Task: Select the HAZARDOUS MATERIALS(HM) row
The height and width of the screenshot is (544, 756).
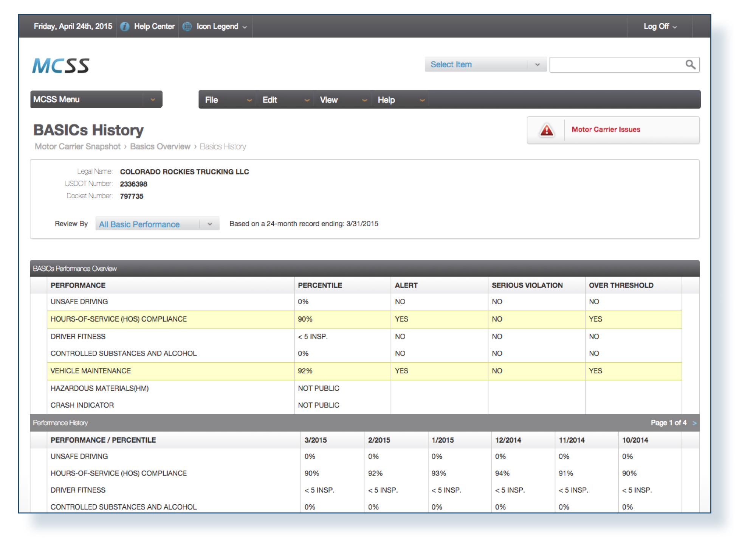Action: tap(364, 389)
